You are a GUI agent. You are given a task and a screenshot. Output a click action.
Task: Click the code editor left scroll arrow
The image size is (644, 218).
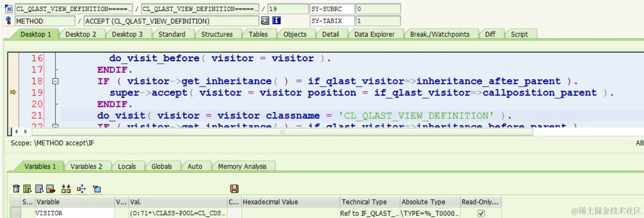tap(17, 131)
